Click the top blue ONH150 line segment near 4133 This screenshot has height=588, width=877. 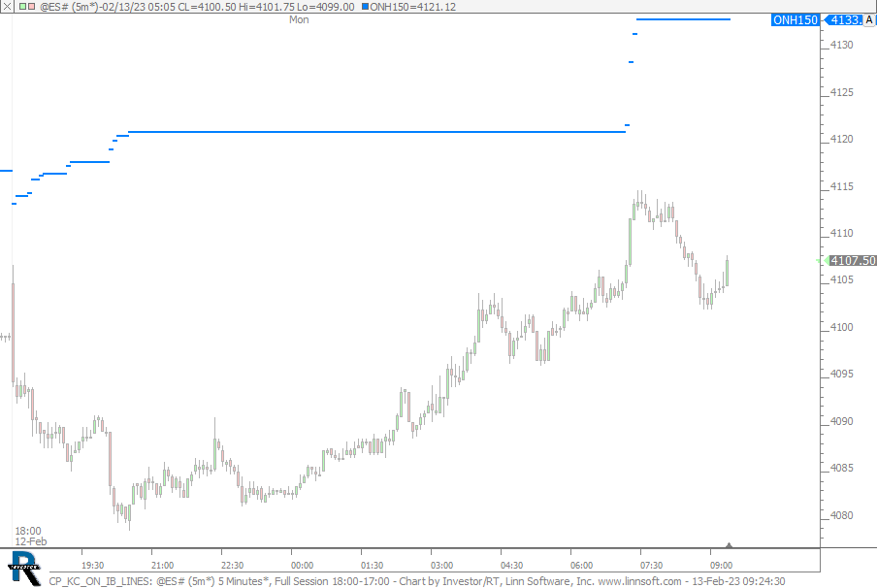[x=683, y=19]
